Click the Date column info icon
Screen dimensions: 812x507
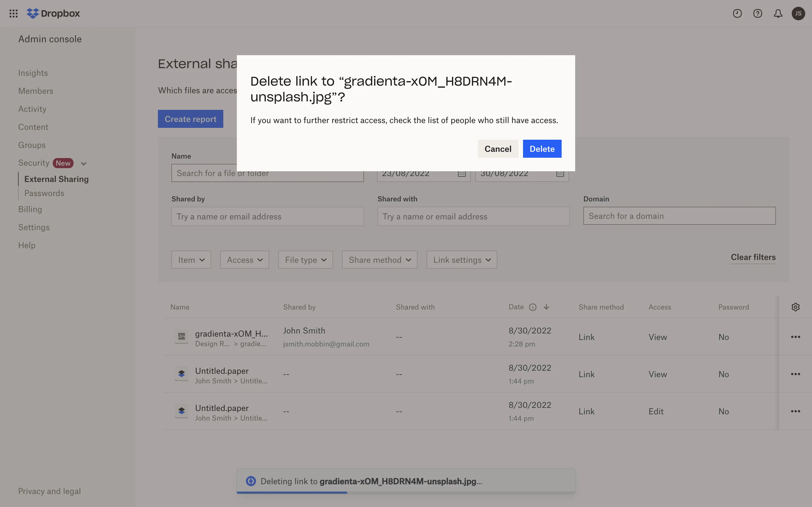tap(533, 307)
